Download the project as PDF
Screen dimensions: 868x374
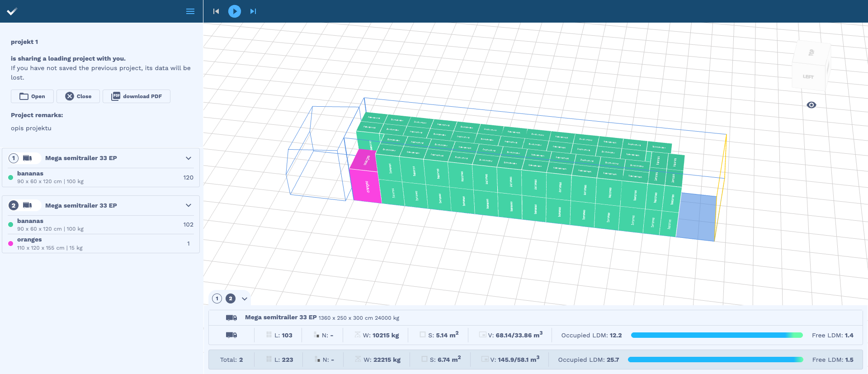tap(137, 96)
